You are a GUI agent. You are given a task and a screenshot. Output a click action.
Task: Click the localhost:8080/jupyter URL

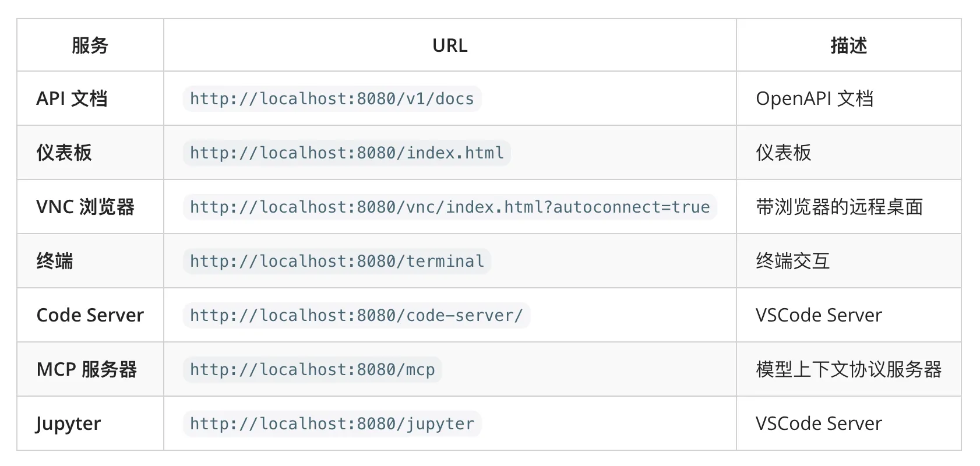pos(332,423)
